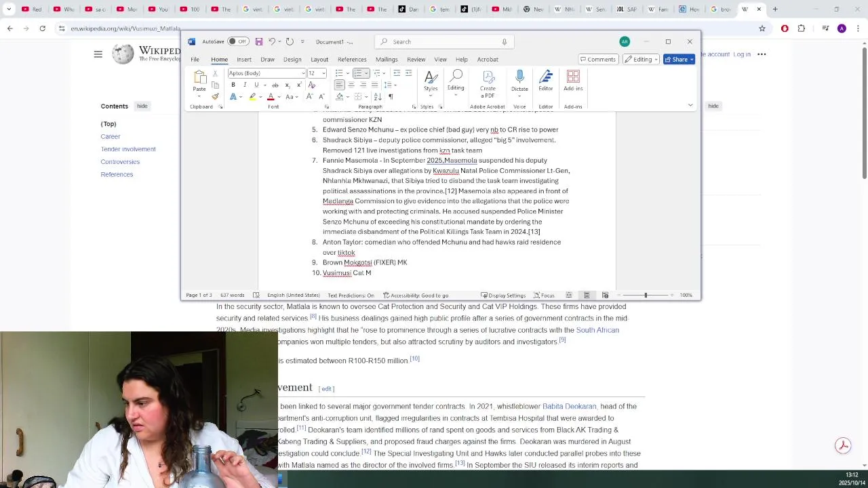Open Wikipedia main hamburger menu
This screenshot has height=488, width=868.
pos(98,54)
